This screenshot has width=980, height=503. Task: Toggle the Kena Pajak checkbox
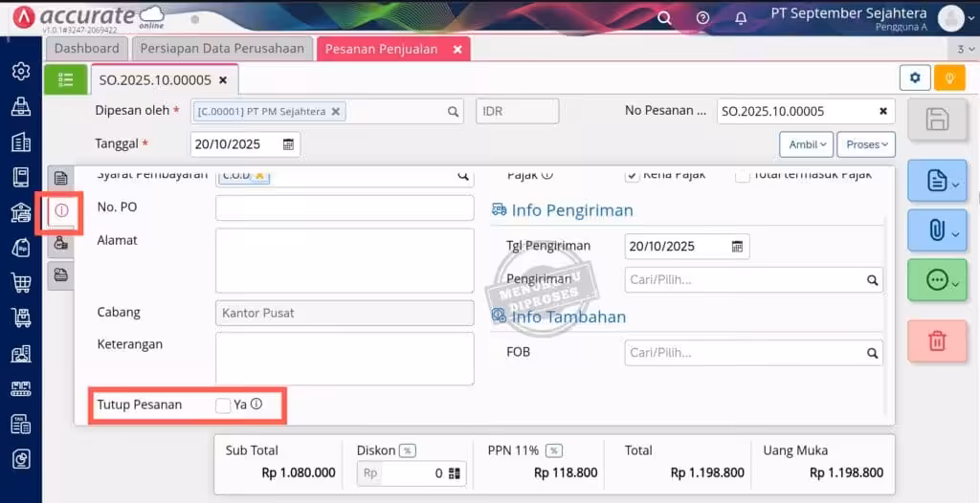[x=632, y=175]
